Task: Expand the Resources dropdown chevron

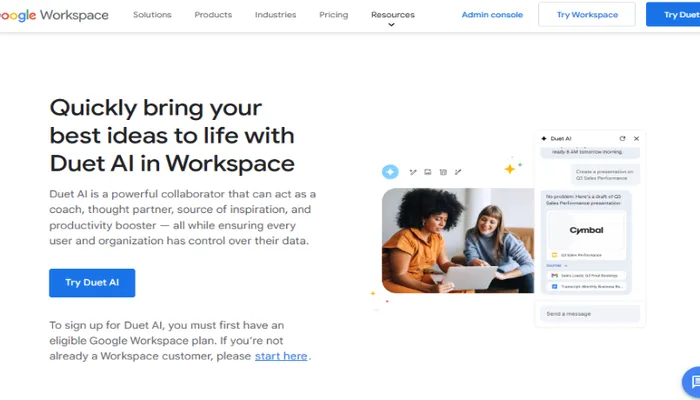Action: point(392,25)
